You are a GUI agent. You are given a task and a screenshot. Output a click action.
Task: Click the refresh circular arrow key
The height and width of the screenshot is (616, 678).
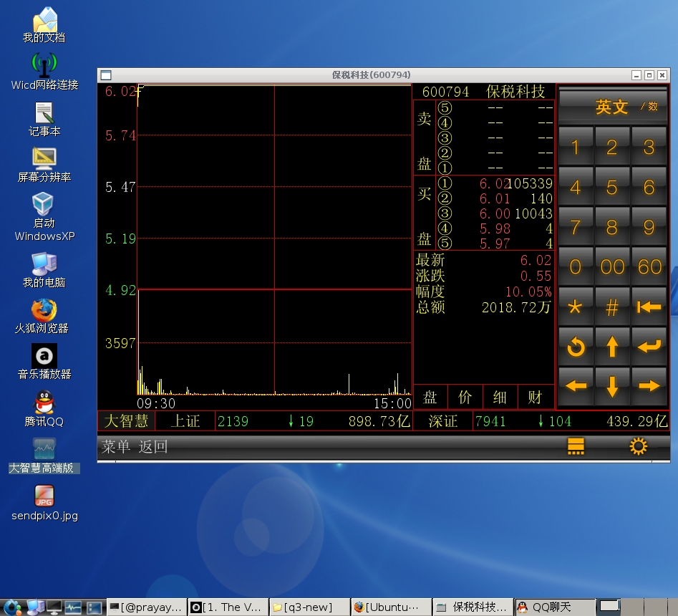(x=576, y=347)
